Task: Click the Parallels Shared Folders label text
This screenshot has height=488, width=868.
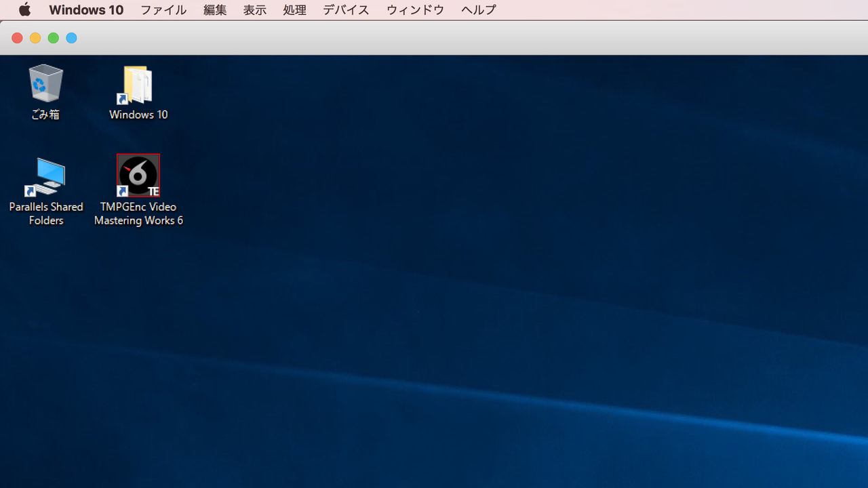Action: 46,213
